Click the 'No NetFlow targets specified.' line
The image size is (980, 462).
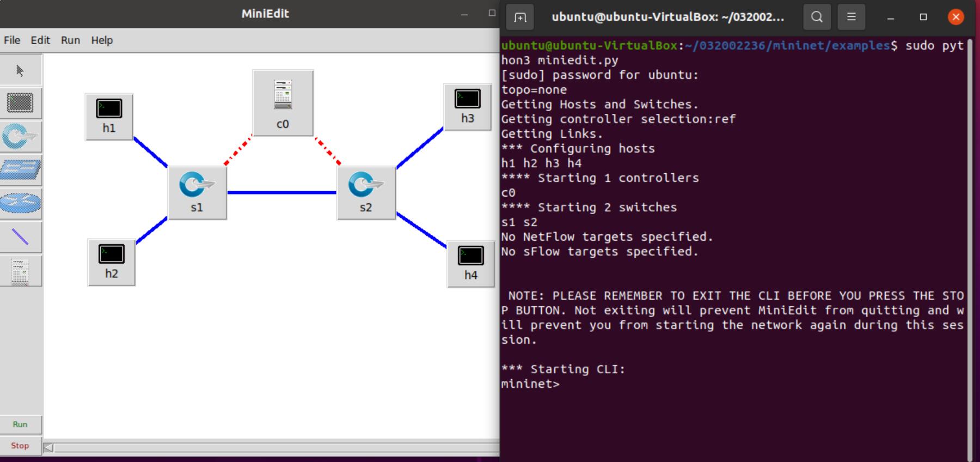tap(607, 237)
